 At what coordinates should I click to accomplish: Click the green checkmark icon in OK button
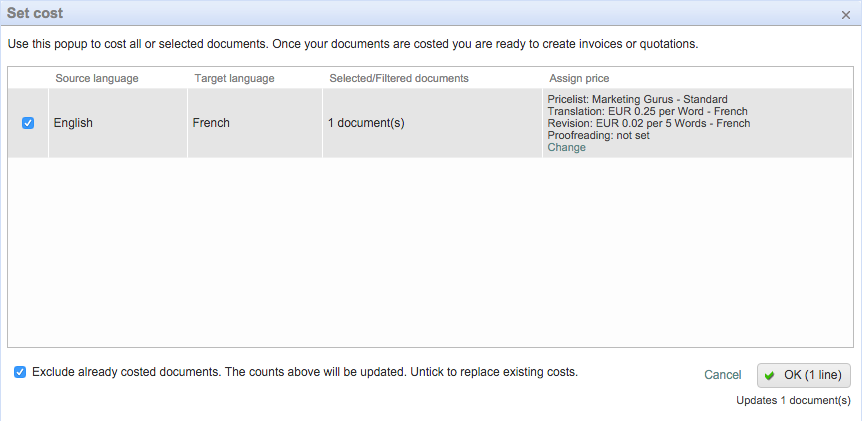(769, 375)
